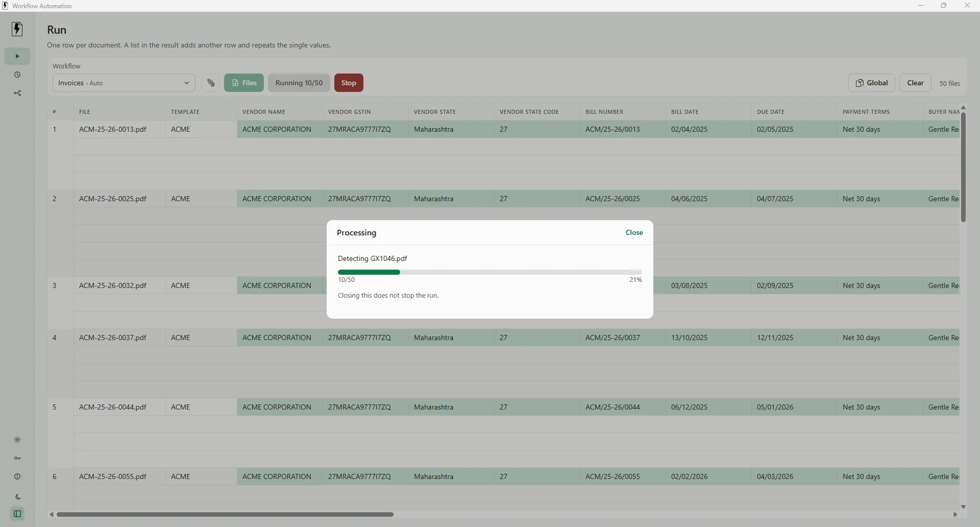The width and height of the screenshot is (980, 527).
Task: Open the info circle icon in sidebar
Action: pos(17,476)
